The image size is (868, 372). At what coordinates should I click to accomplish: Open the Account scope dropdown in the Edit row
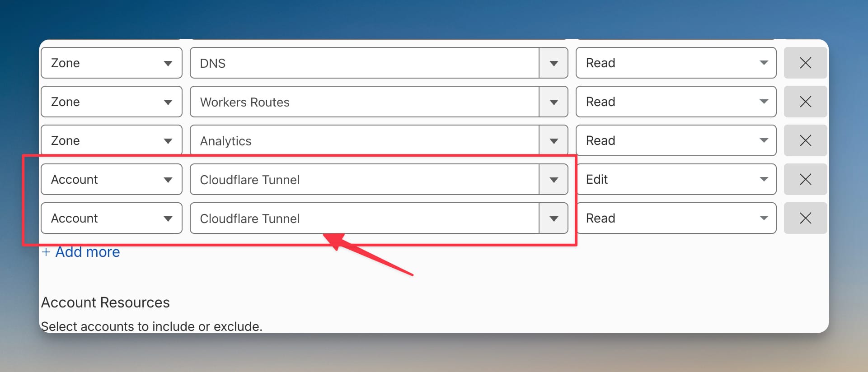[x=112, y=179]
